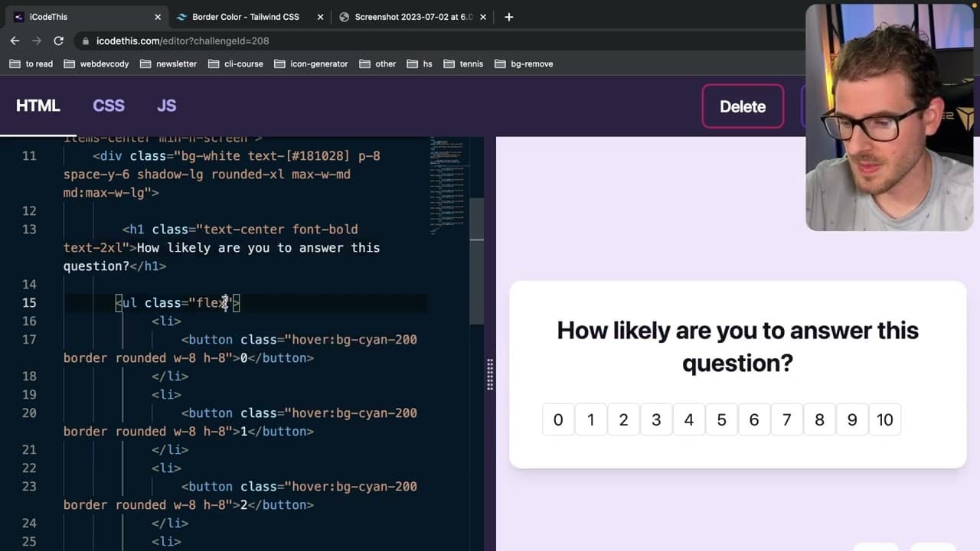Open the newsletter bookmarks folder
Viewport: 980px width, 551px height.
168,64
